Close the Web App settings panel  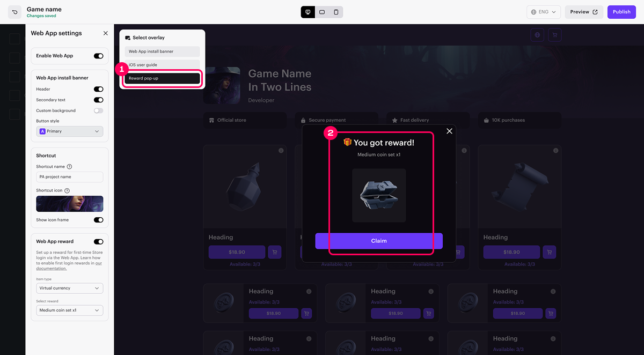(x=105, y=33)
